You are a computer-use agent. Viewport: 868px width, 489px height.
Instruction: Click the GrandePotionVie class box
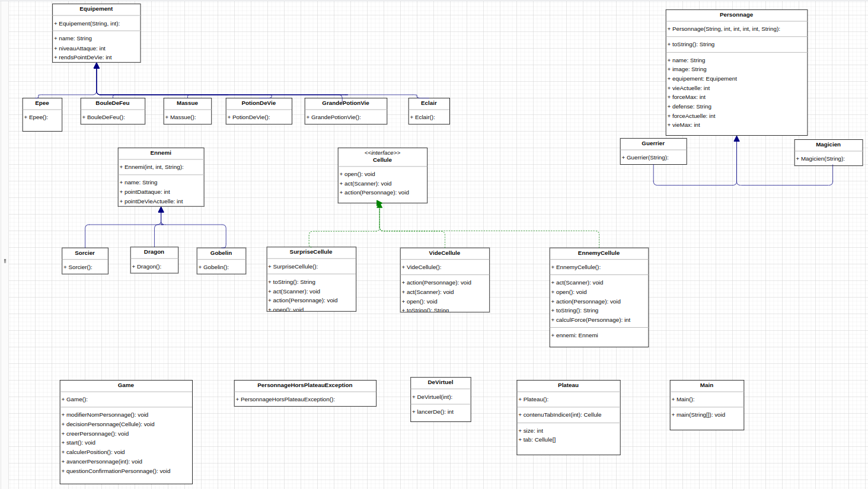coord(346,111)
